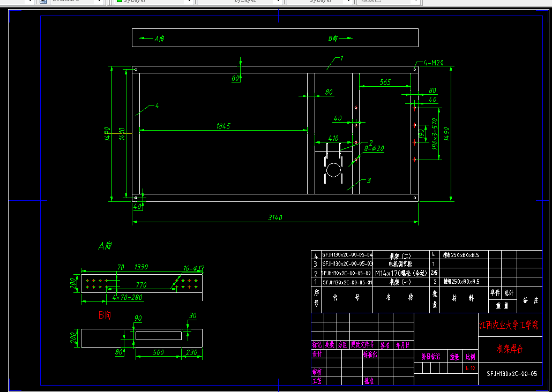This screenshot has width=552, height=392.
Task: Select the 更改文件号 header cell
Action: point(363,345)
